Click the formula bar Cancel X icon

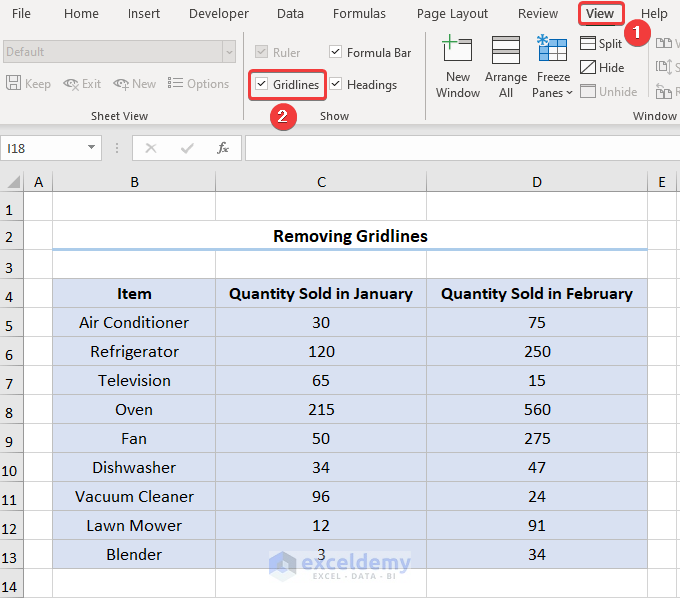151,148
